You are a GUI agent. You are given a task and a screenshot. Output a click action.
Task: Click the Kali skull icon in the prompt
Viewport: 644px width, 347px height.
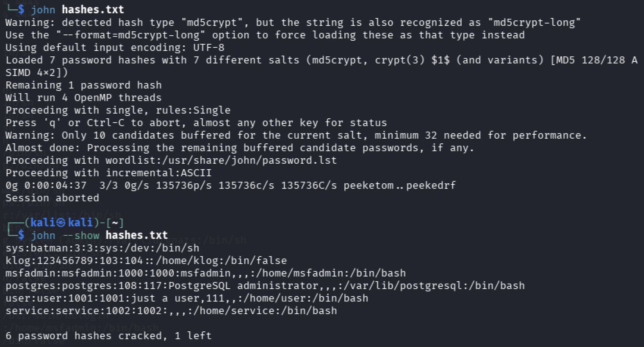(61, 223)
